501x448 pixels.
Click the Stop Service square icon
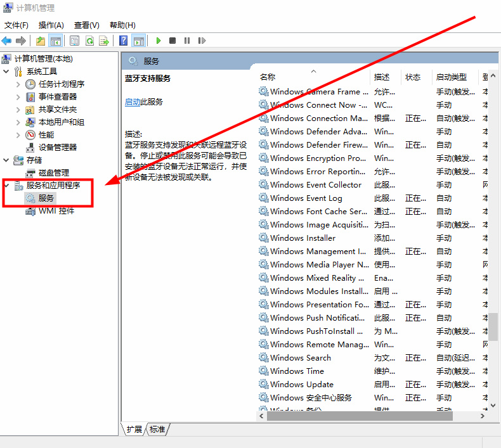tap(172, 41)
